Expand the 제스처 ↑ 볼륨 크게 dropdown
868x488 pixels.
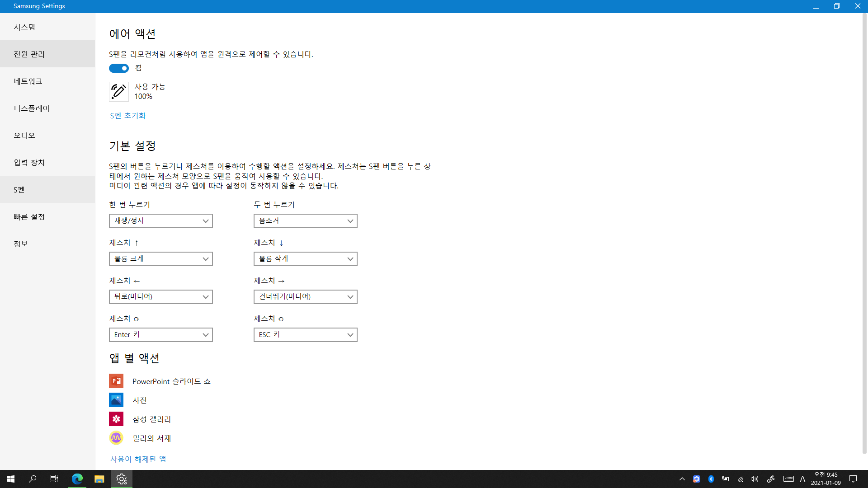tap(160, 259)
